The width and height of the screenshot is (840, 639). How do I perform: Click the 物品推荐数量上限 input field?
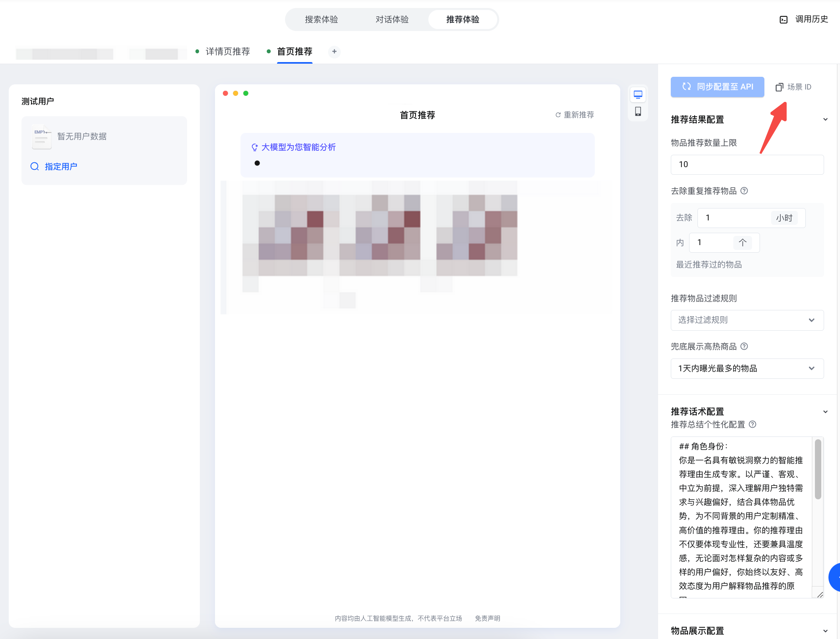click(x=747, y=165)
